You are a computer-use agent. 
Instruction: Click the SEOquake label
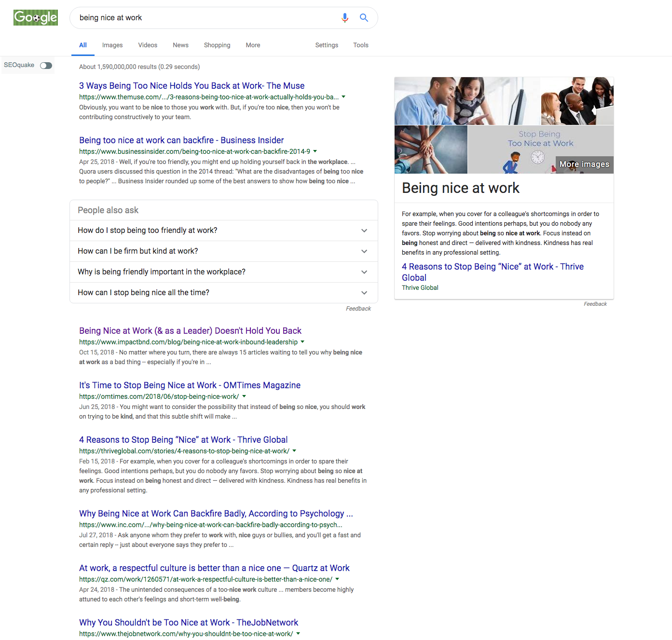[19, 65]
